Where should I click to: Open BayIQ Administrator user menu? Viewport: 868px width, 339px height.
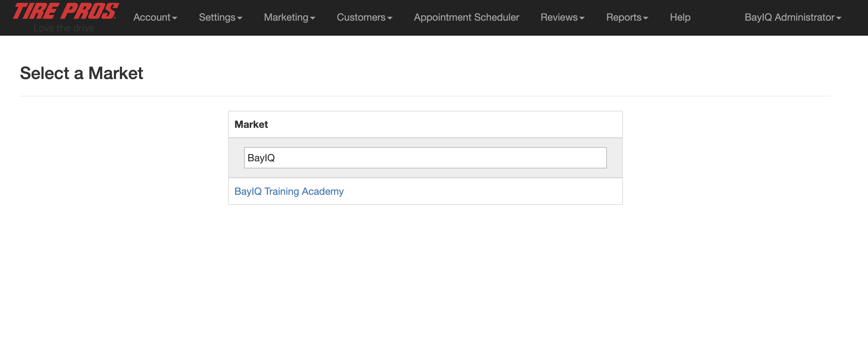[x=793, y=17]
